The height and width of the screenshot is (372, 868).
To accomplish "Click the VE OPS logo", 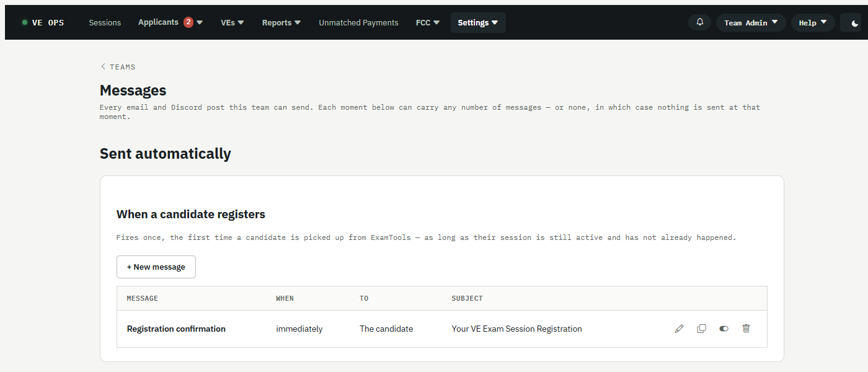I will [43, 22].
